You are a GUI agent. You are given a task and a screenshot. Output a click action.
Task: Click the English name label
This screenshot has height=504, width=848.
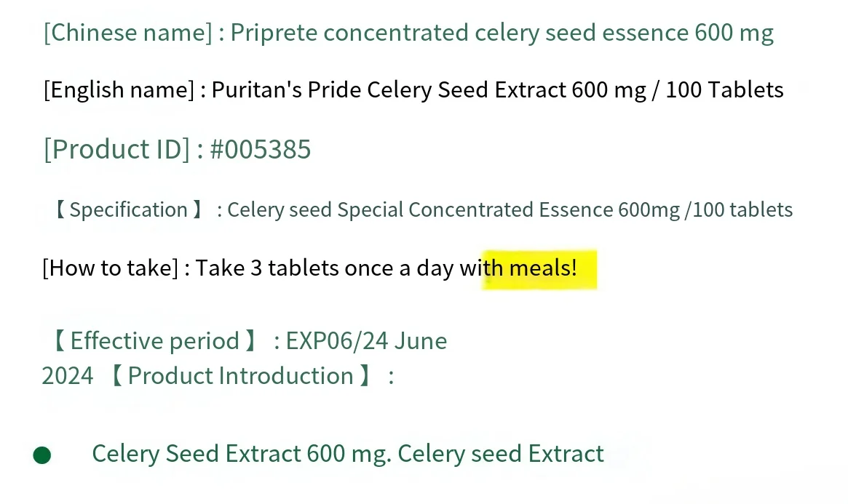[x=119, y=89]
